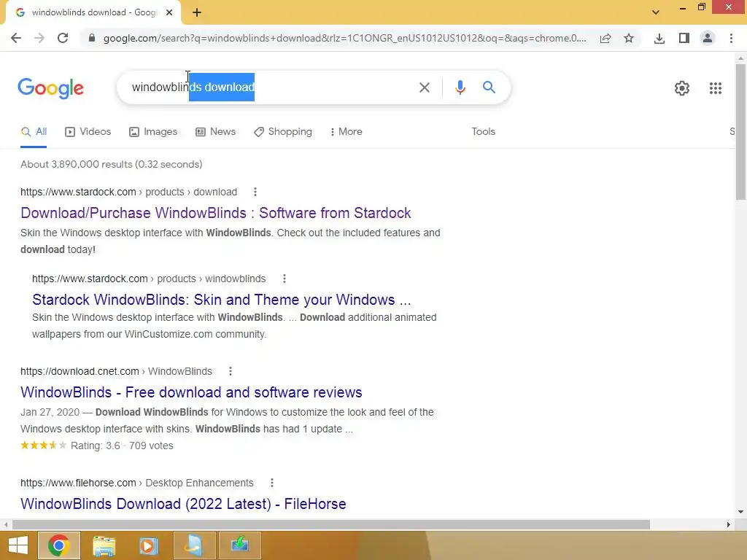The height and width of the screenshot is (560, 747).
Task: Go back to previous page in Chrome
Action: pyautogui.click(x=16, y=38)
